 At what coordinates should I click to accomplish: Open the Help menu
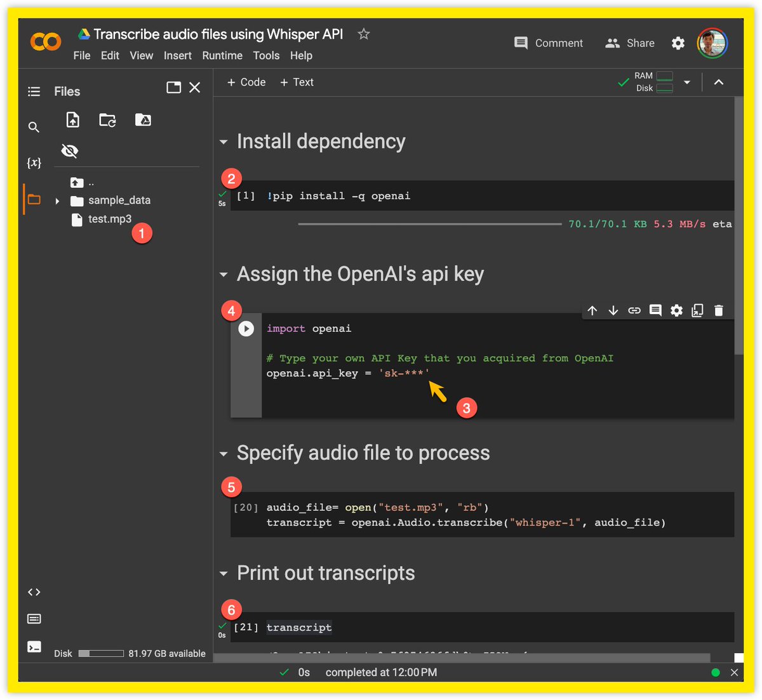click(x=301, y=55)
